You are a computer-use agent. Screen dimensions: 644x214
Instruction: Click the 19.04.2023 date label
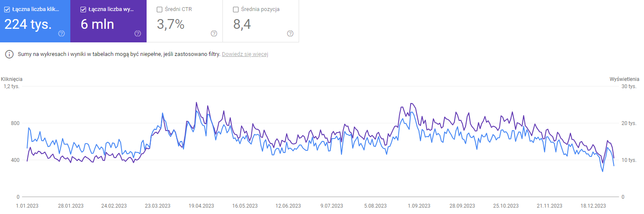tap(201, 206)
